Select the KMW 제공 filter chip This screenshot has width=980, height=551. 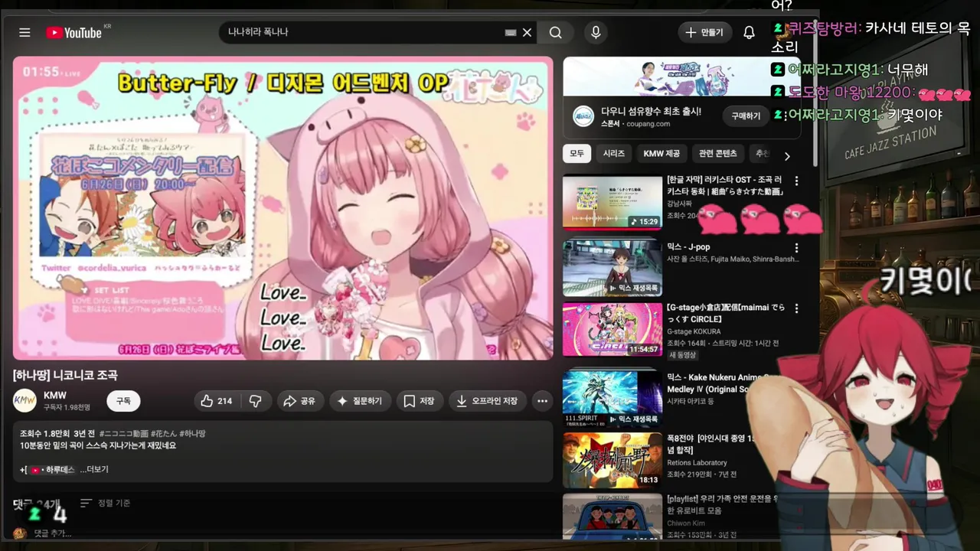coord(661,153)
